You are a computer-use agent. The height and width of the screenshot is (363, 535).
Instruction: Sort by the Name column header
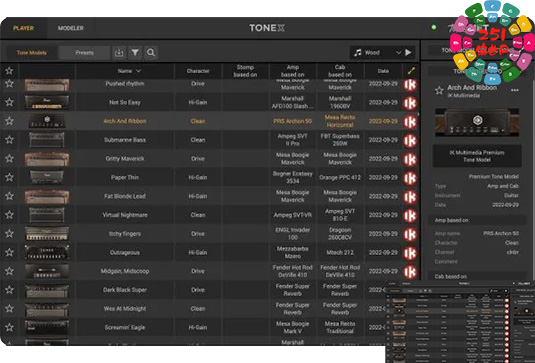click(x=125, y=71)
